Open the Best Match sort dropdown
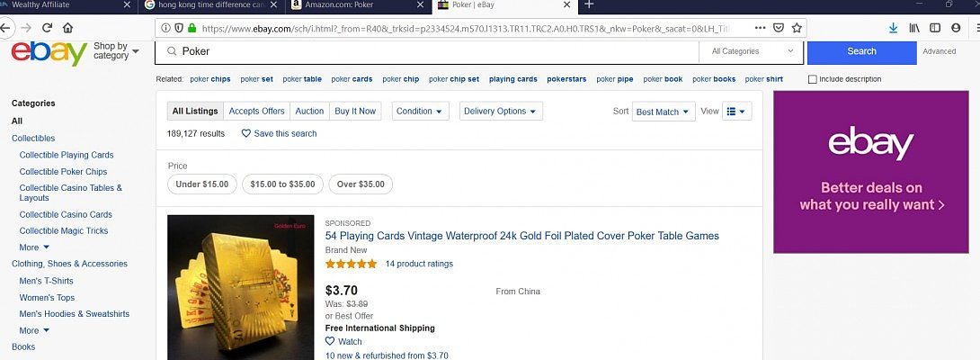The width and height of the screenshot is (980, 360). (664, 112)
